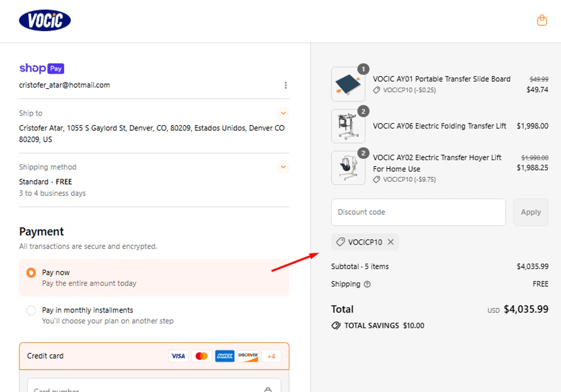Click the Total Savings tag icon
This screenshot has height=392, width=561.
[x=336, y=325]
